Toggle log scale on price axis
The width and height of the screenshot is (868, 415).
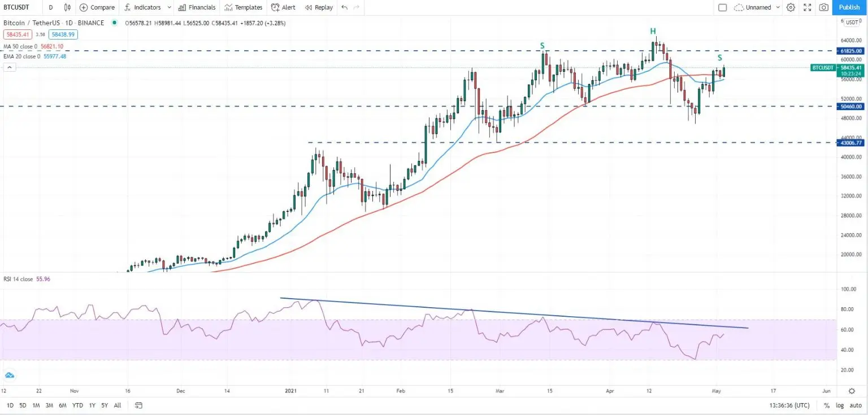pos(841,405)
